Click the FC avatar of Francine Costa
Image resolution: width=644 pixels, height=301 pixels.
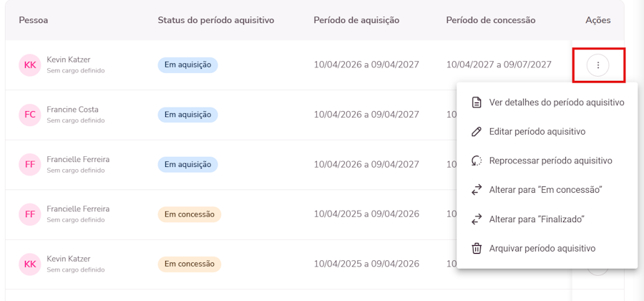(30, 115)
